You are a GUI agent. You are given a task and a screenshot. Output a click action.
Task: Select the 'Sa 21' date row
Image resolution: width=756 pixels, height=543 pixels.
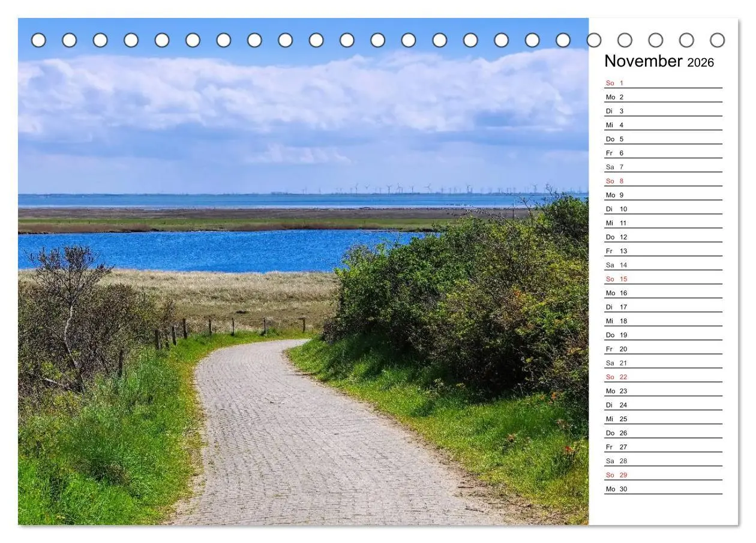(663, 363)
